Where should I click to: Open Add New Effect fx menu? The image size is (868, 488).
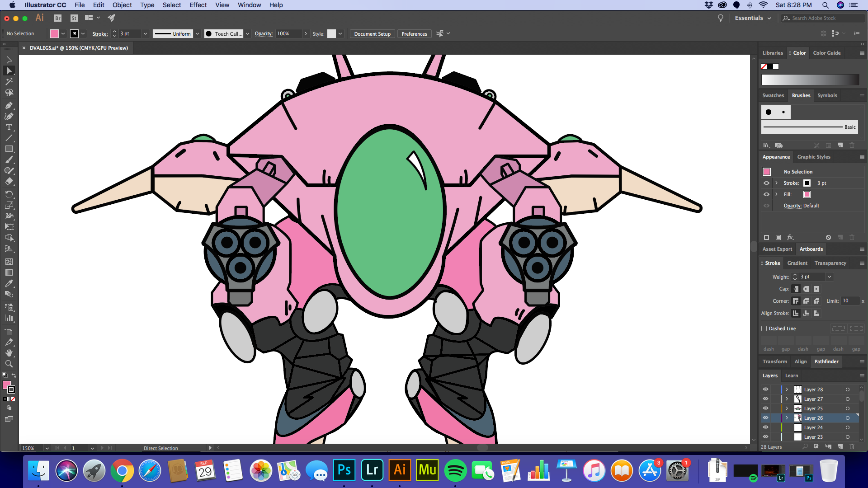790,237
